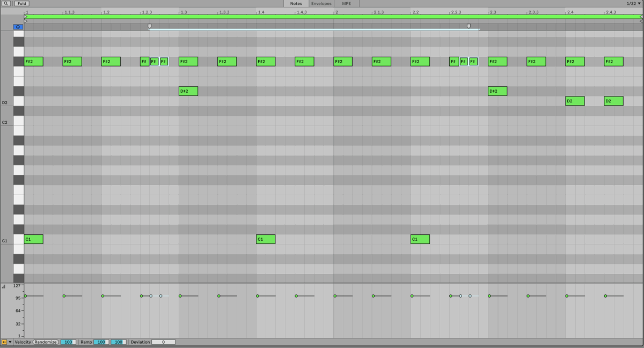
Task: Toggle the yellow velocity lane icon
Action: [x=4, y=342]
